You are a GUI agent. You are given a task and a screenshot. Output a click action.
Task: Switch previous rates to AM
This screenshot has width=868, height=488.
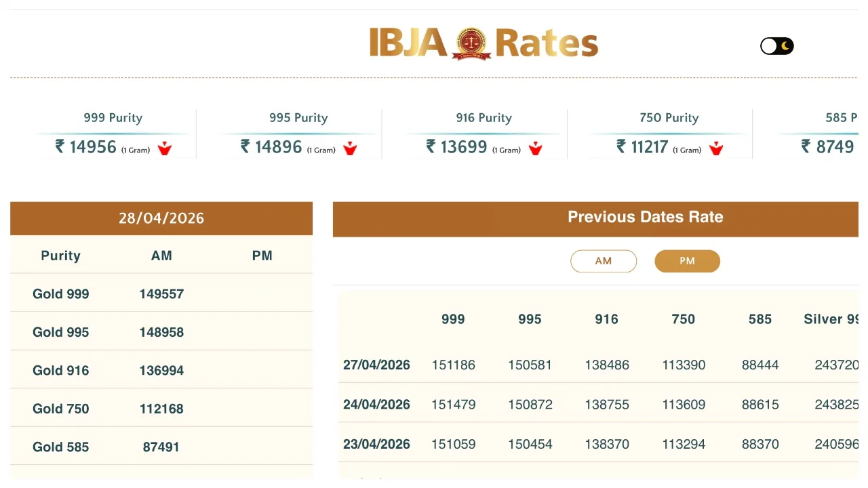pos(604,261)
